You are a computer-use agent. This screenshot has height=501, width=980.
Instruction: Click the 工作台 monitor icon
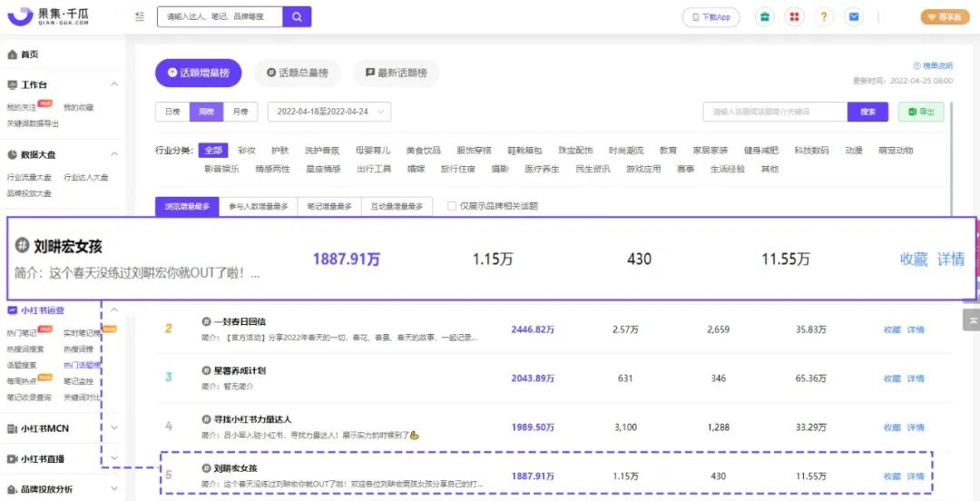click(x=12, y=84)
